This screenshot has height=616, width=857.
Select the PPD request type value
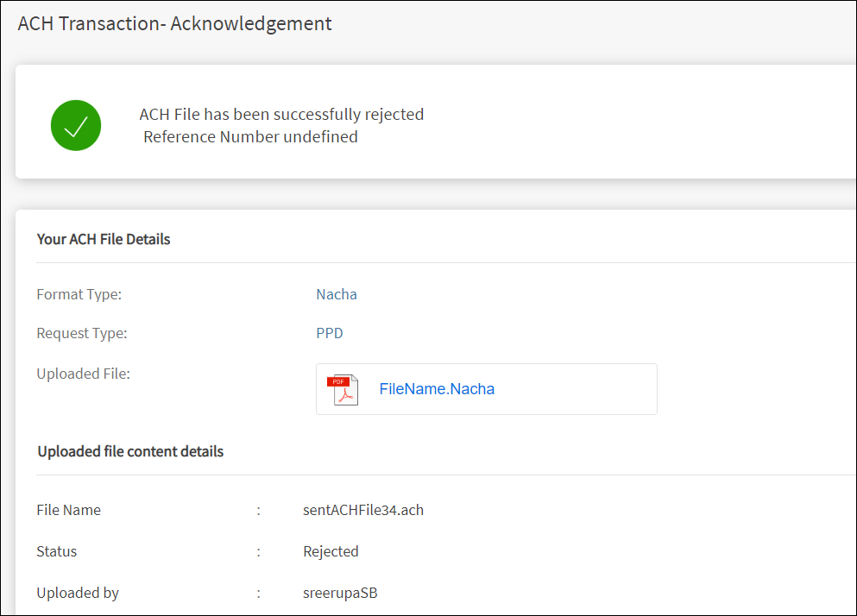click(330, 333)
